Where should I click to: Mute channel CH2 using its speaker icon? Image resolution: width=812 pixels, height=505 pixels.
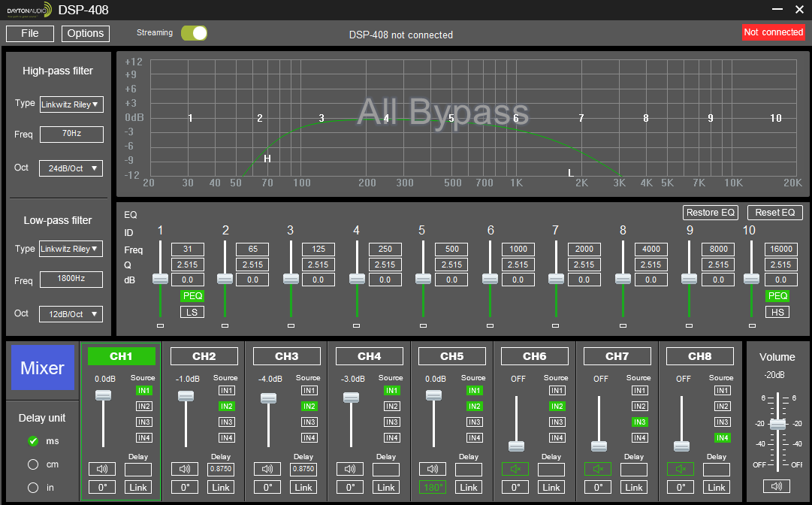[x=185, y=469]
